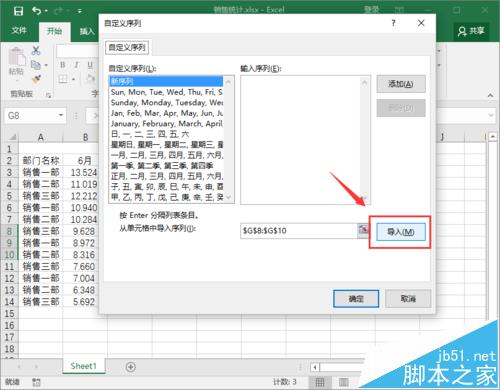The image size is (500, 390).
Task: Click the 添加(A) button
Action: pos(401,84)
